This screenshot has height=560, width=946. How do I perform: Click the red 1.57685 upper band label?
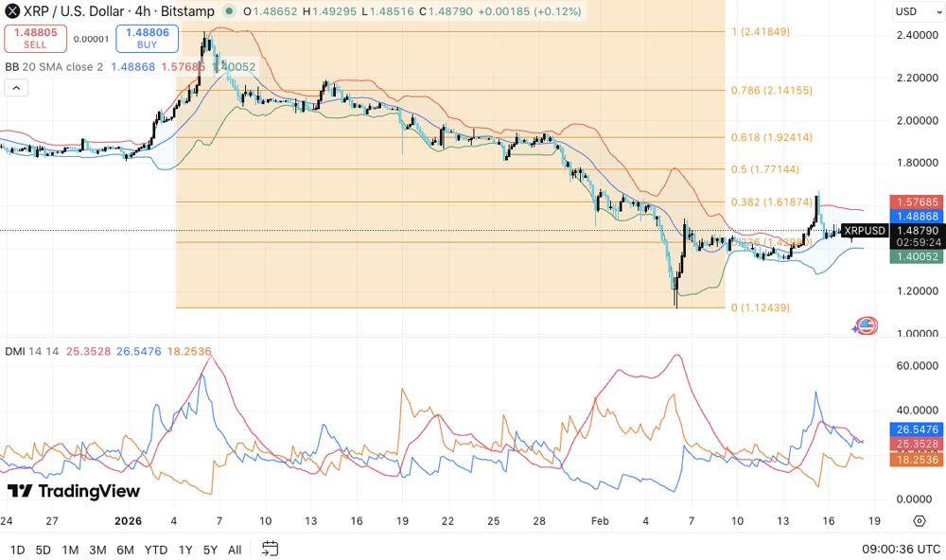pyautogui.click(x=918, y=202)
